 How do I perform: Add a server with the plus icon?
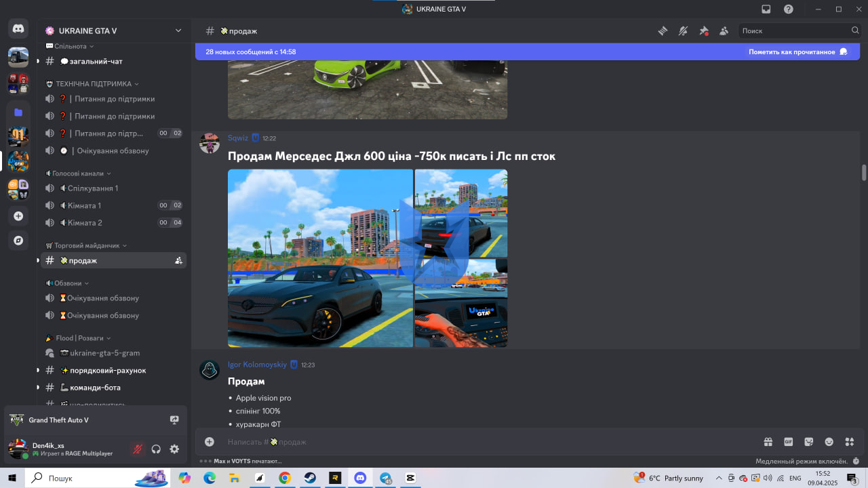click(18, 216)
